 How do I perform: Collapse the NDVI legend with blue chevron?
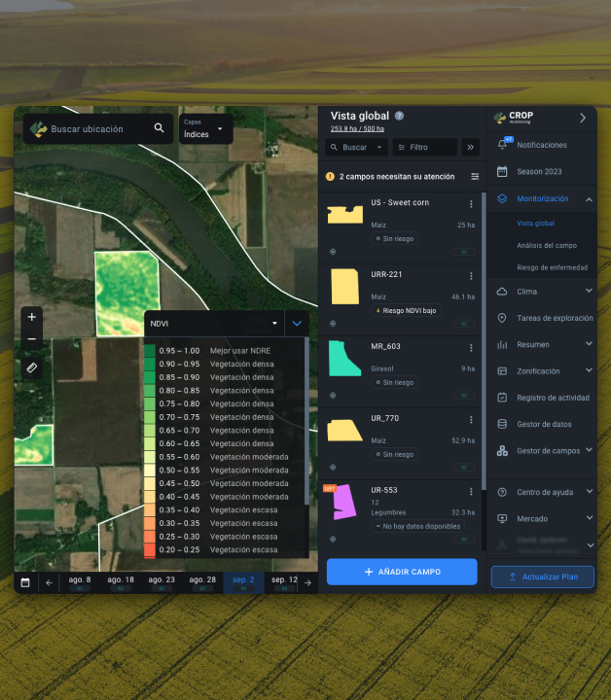[297, 323]
